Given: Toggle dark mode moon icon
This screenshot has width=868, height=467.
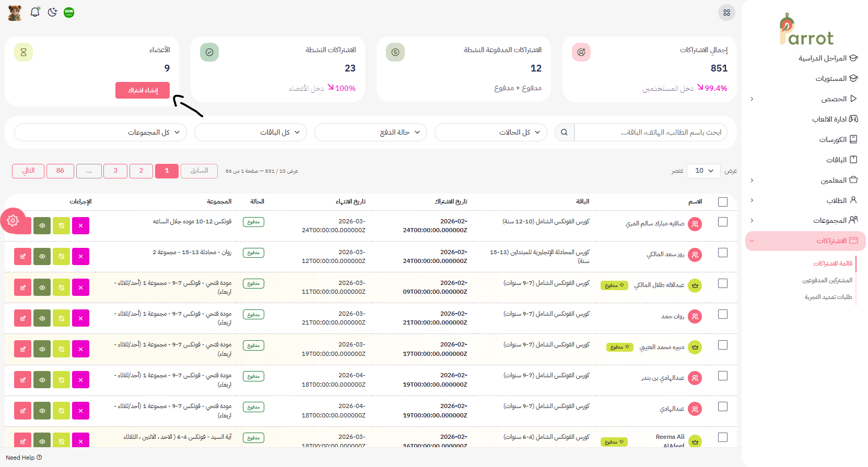Looking at the screenshot, I should click(x=52, y=12).
